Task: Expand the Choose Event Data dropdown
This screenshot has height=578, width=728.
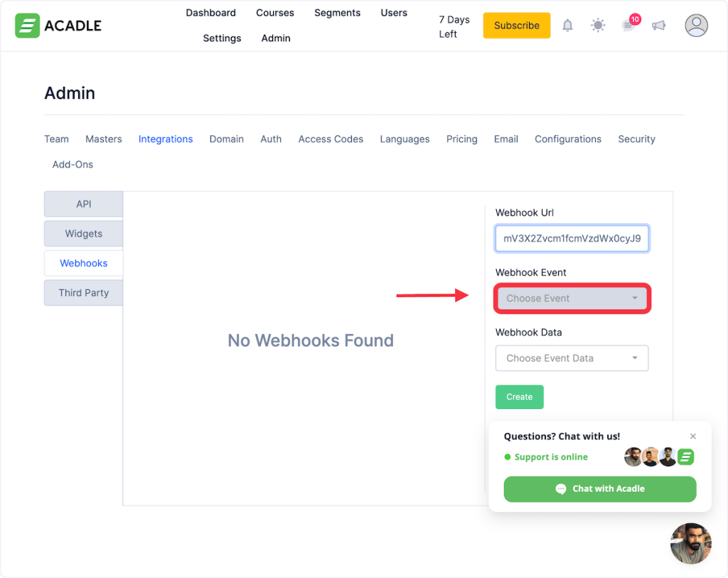Action: click(x=572, y=358)
